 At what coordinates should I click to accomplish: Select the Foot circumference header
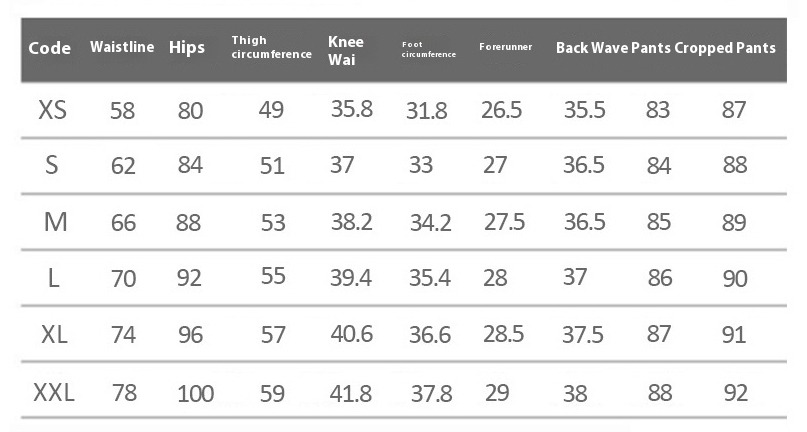coord(428,48)
